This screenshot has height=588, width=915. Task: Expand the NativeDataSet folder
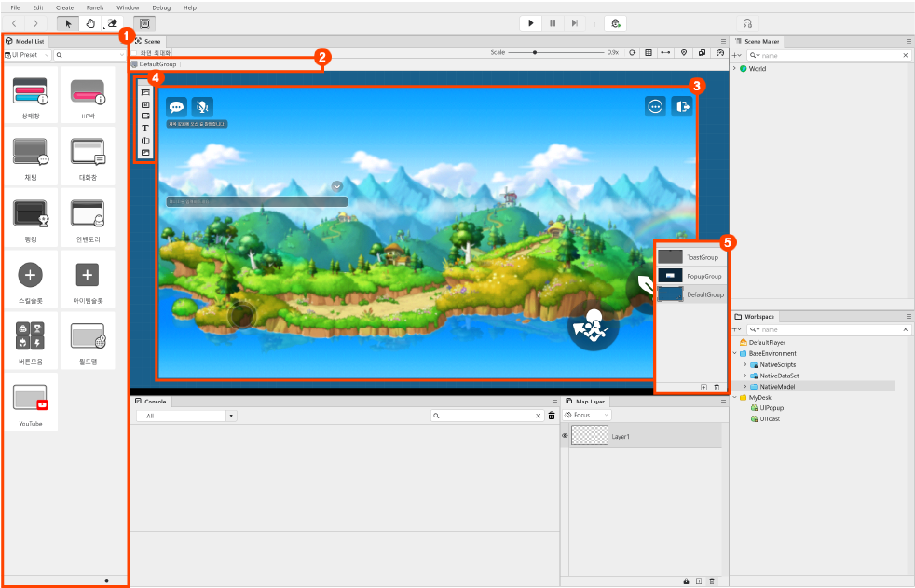click(x=745, y=376)
